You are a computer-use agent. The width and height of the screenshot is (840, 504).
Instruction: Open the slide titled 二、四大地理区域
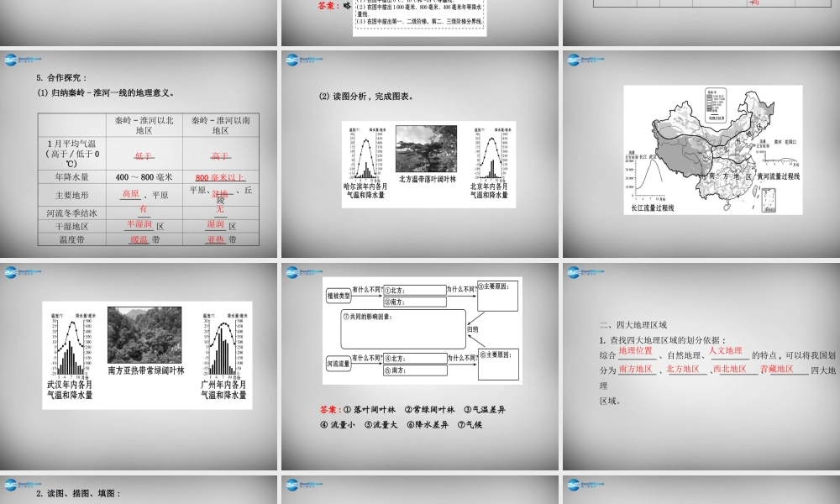(x=701, y=366)
